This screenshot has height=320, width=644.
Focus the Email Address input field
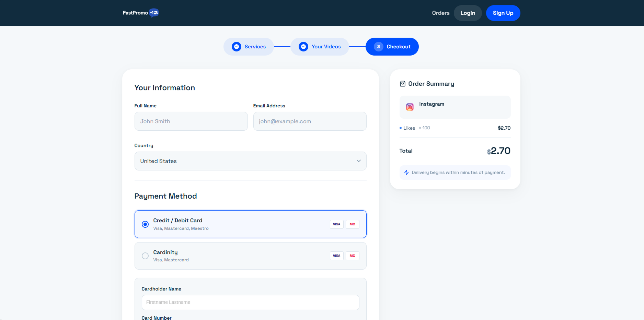point(310,121)
